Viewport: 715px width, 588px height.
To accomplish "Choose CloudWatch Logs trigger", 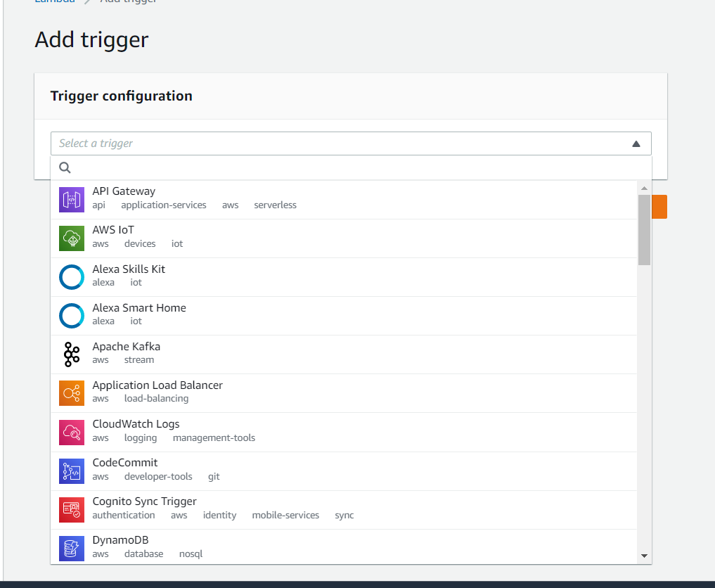I will pyautogui.click(x=344, y=433).
